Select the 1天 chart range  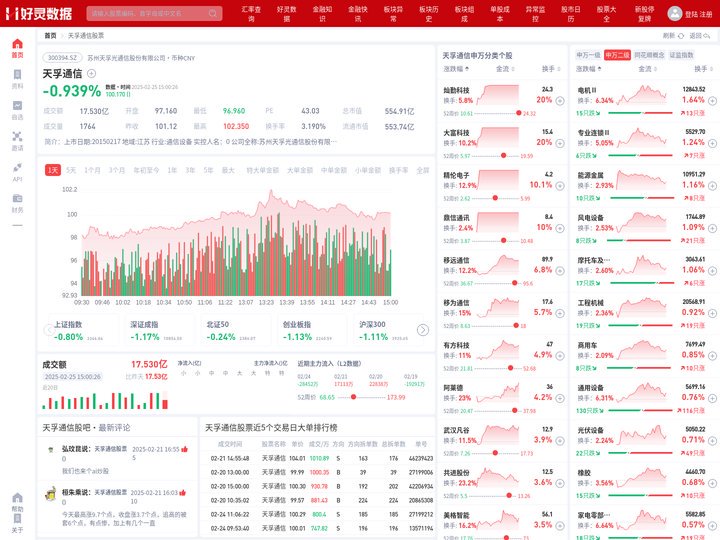(x=53, y=170)
